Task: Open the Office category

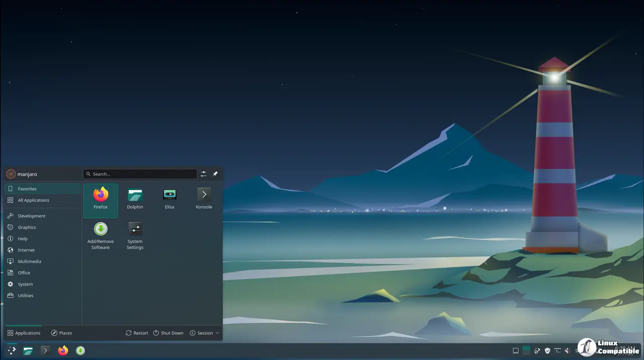Action: click(x=42, y=273)
